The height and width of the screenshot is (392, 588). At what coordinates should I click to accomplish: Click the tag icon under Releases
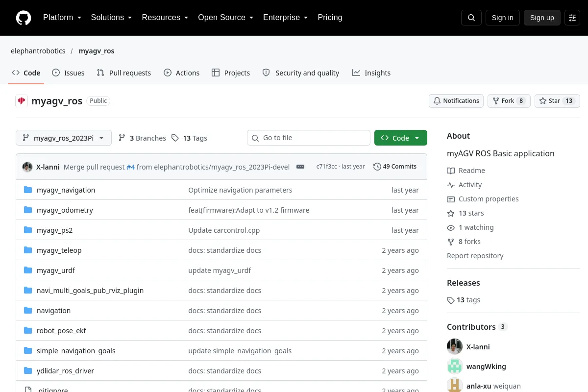(451, 300)
